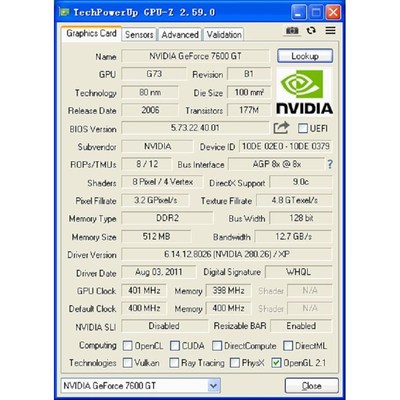
Task: Click the Name field NVIDIA GeForce 7600 GT
Action: point(195,56)
